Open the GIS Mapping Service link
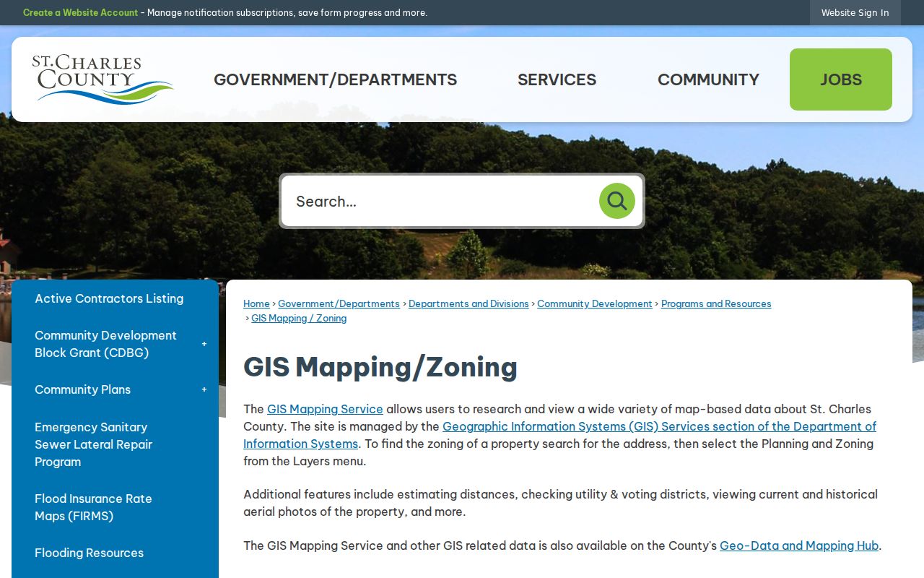This screenshot has height=578, width=924. click(325, 409)
